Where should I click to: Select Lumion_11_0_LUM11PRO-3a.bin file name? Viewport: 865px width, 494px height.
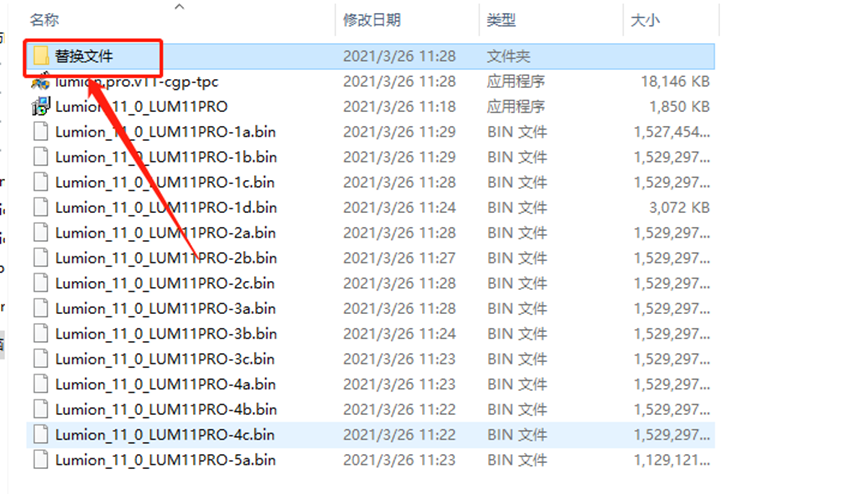165,309
